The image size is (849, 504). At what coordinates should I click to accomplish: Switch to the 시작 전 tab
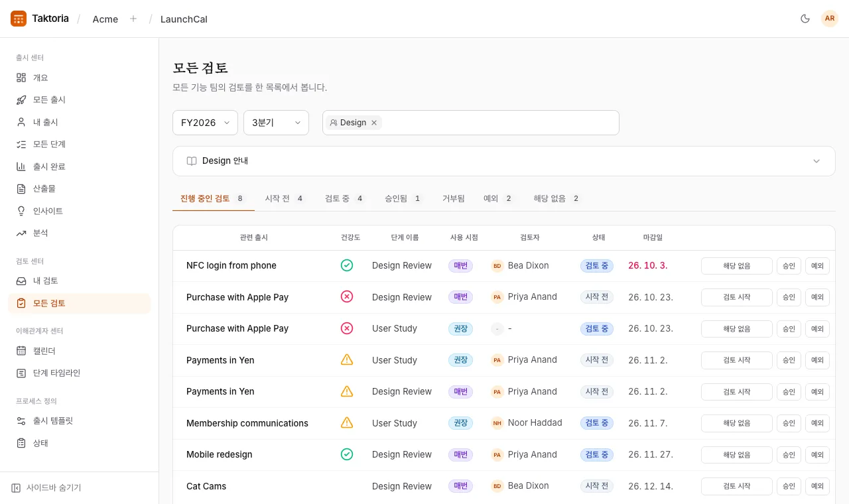tap(285, 198)
